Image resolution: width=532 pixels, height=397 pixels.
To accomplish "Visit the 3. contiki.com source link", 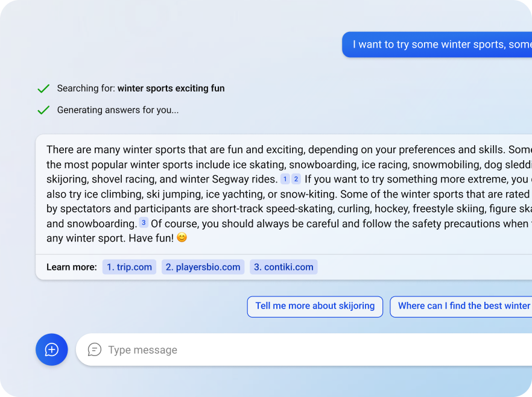I will click(283, 267).
